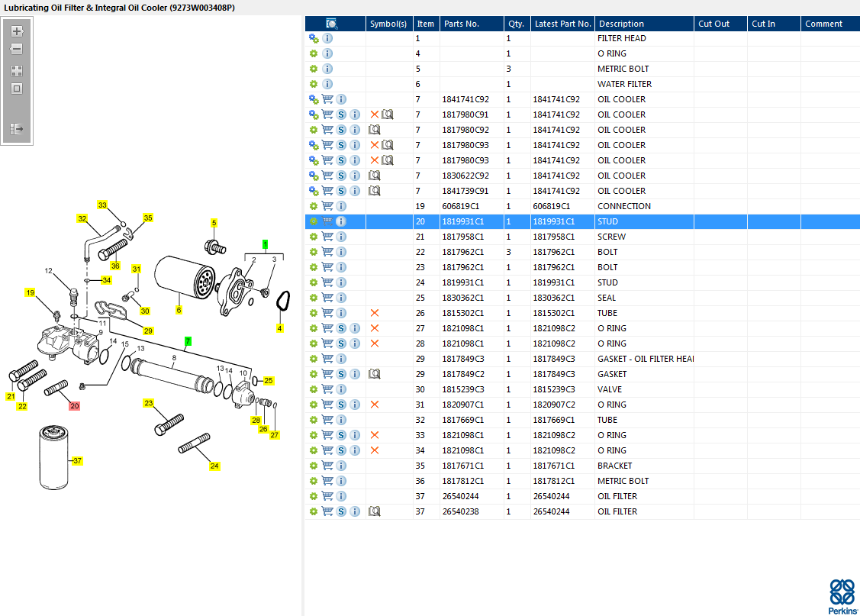Click the Latest Part No. column header
The image size is (860, 616).
562,24
